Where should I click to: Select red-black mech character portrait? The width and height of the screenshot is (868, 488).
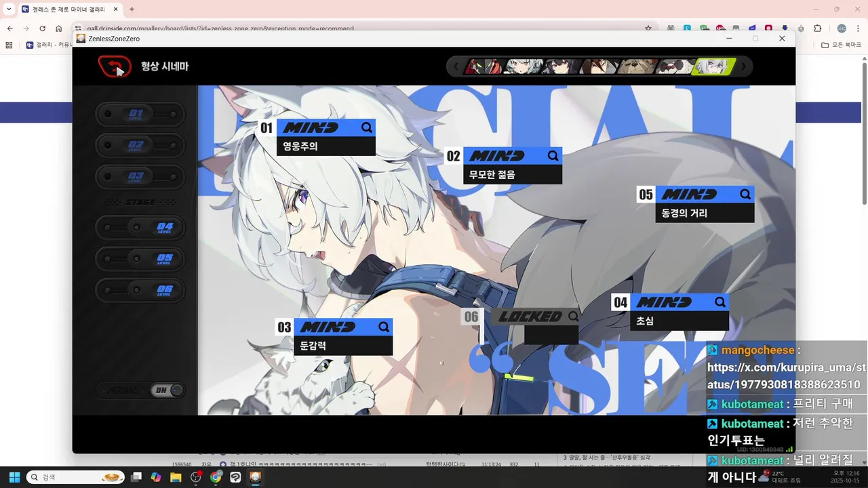[x=483, y=66]
